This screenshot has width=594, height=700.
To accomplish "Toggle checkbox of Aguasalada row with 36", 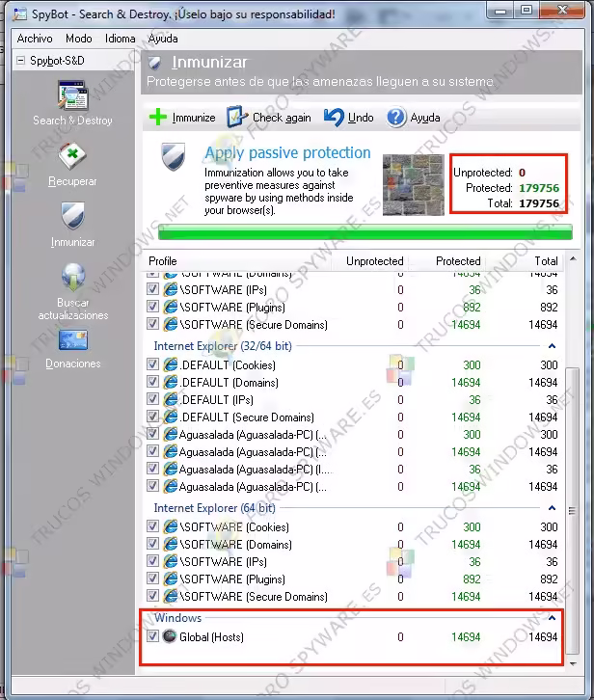I will (152, 469).
